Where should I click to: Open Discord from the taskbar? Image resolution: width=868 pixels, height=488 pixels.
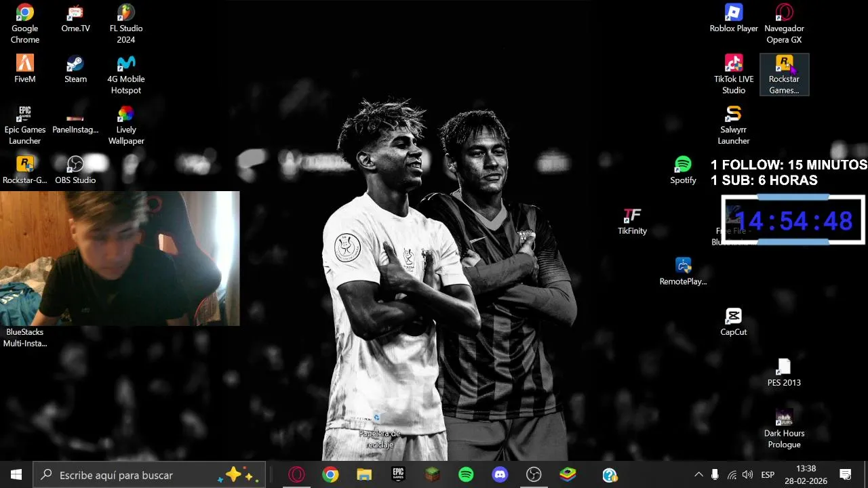point(500,475)
